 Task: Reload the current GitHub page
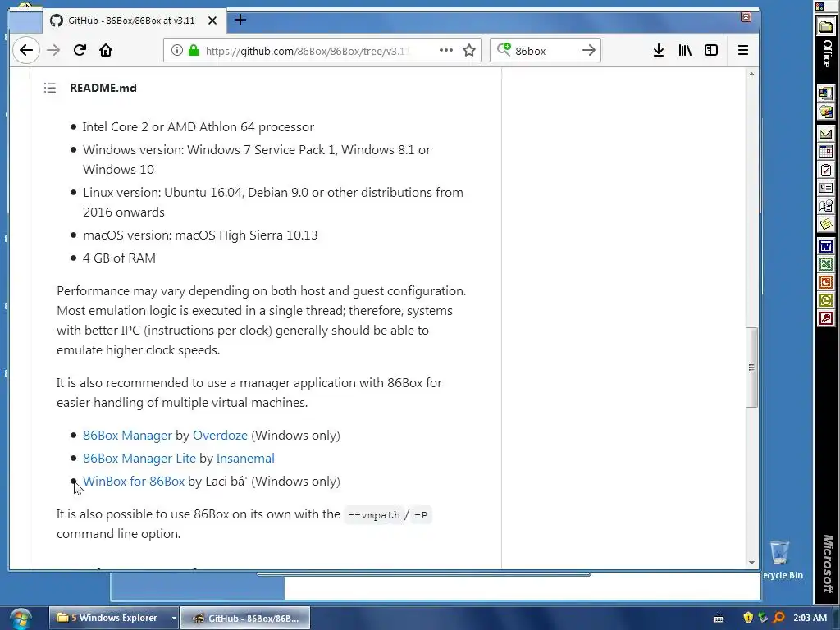click(x=80, y=50)
